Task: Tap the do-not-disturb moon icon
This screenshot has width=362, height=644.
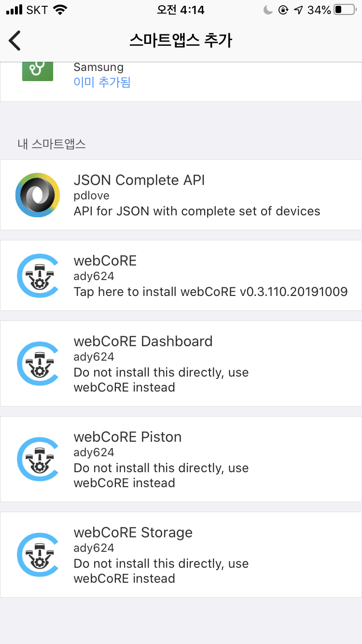Action: click(x=268, y=10)
